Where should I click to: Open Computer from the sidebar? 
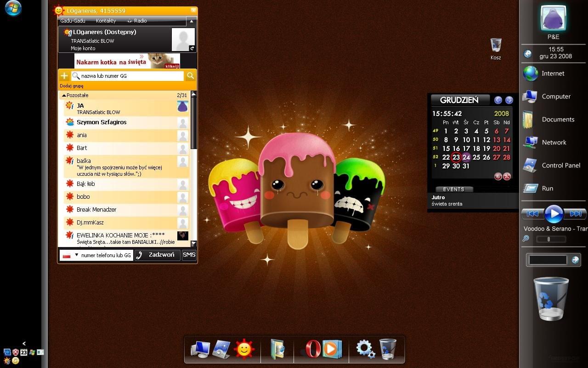(x=547, y=97)
